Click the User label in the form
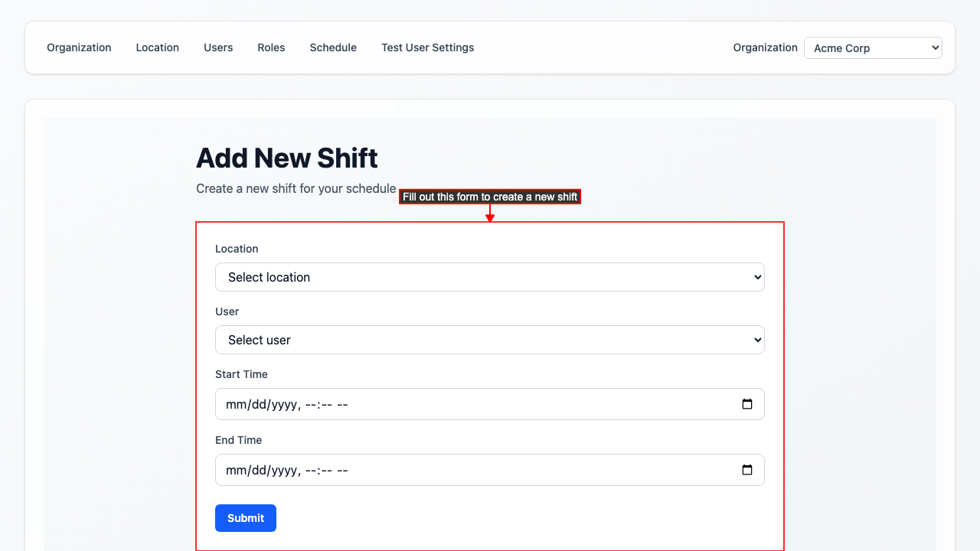The image size is (980, 551). point(227,311)
